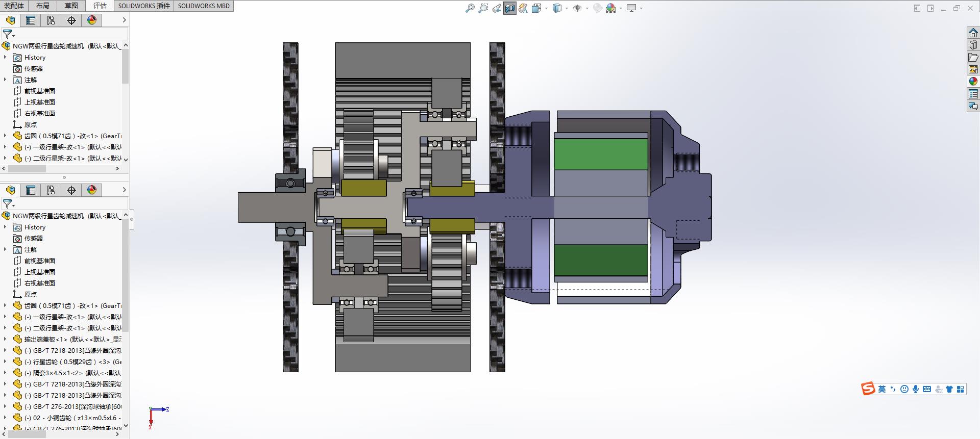
Task: Toggle the Section View tool
Action: click(x=510, y=8)
